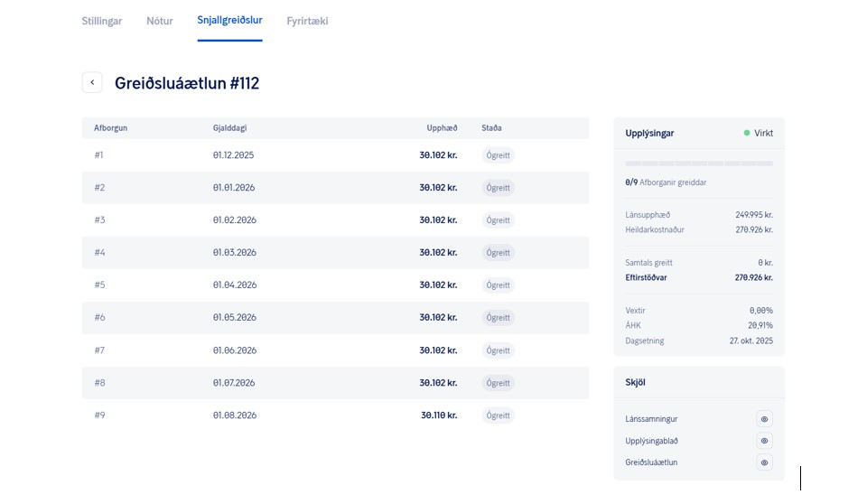Open Upplýsingablað with its eye icon
This screenshot has height=504, width=867.
pyautogui.click(x=764, y=441)
